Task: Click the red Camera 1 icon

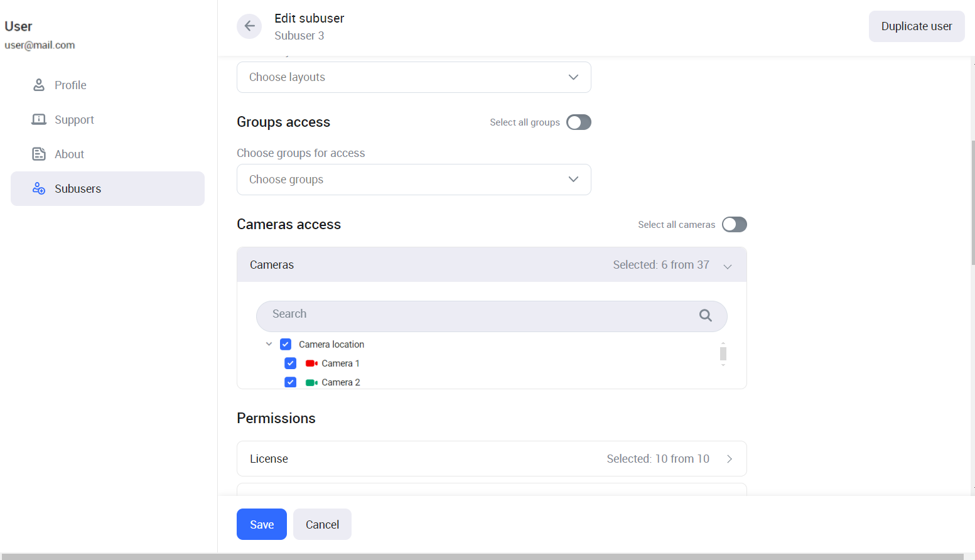Action: [311, 363]
